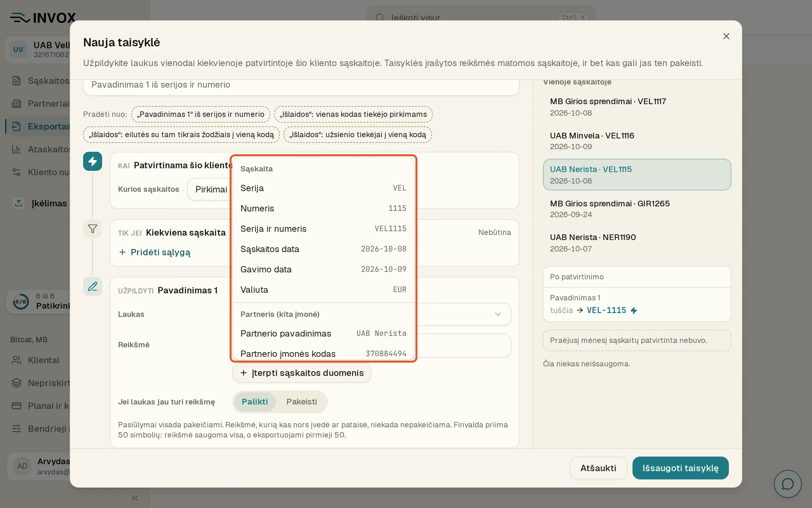Image resolution: width=812 pixels, height=508 pixels.
Task: Choose Numeris from the data list
Action: (x=323, y=208)
